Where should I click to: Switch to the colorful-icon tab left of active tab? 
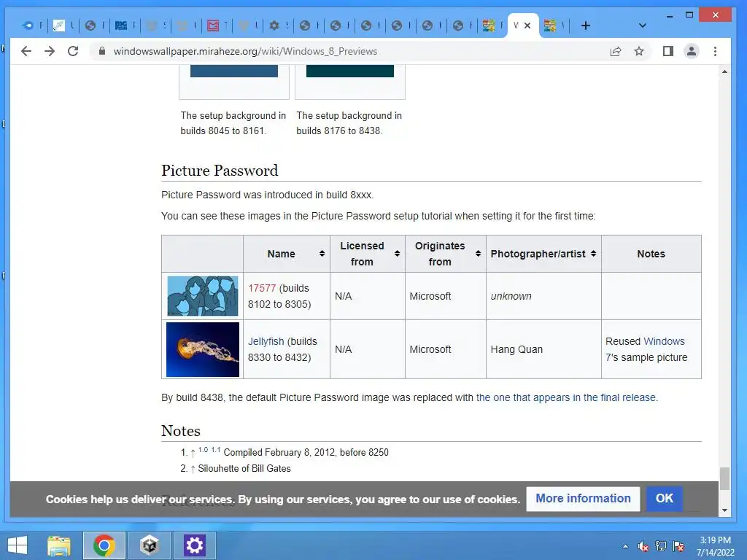[492, 26]
